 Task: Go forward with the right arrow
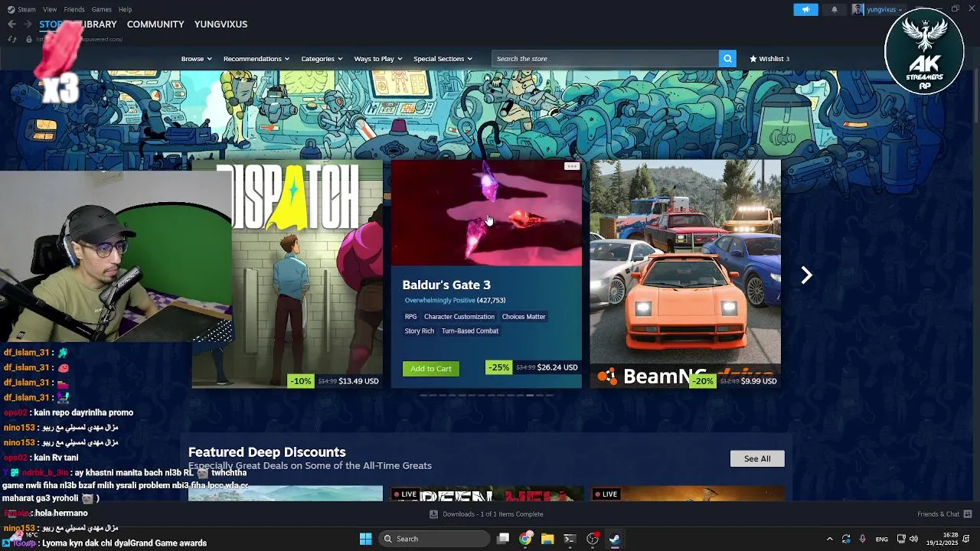(x=28, y=24)
